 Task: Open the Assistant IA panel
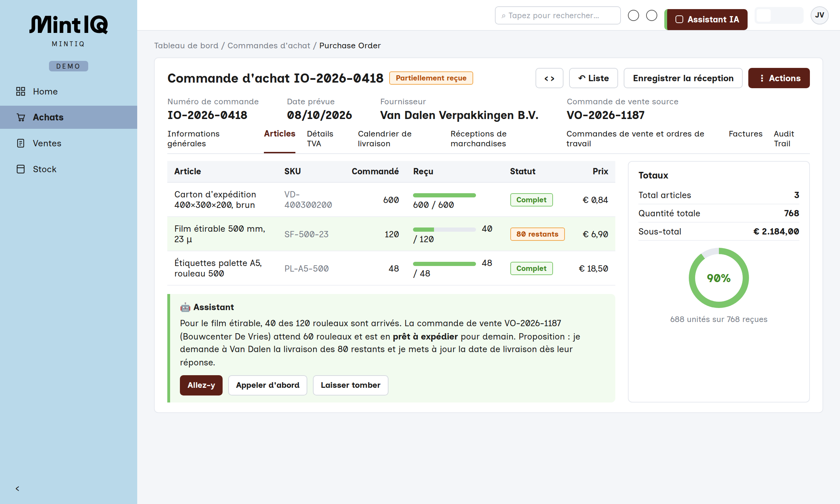[x=706, y=20]
